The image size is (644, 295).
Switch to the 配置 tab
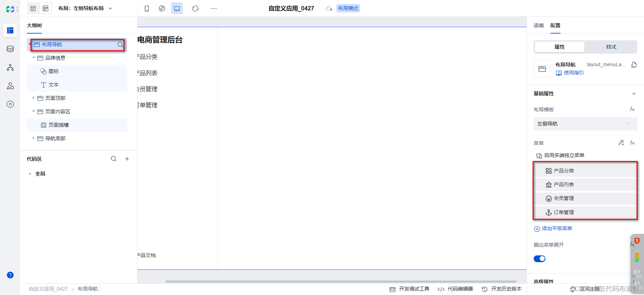click(x=555, y=26)
